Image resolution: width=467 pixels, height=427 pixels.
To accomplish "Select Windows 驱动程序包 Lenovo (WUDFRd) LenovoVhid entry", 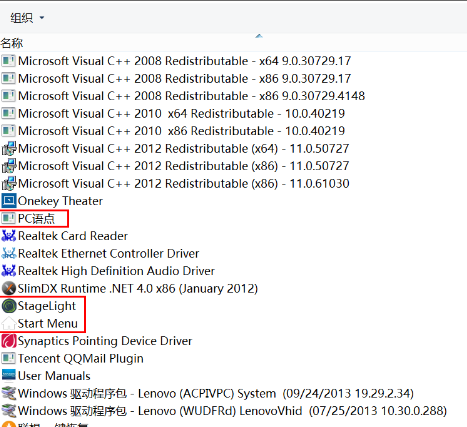I will coord(232,411).
